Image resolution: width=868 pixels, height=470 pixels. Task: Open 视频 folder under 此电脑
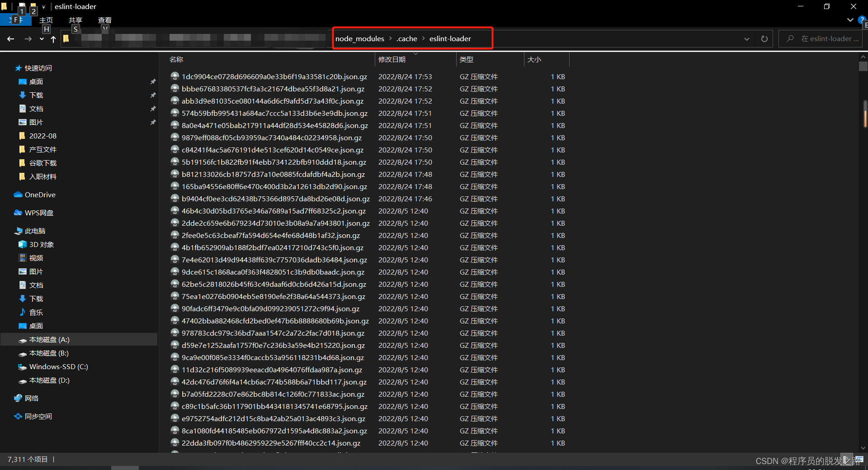(x=36, y=258)
